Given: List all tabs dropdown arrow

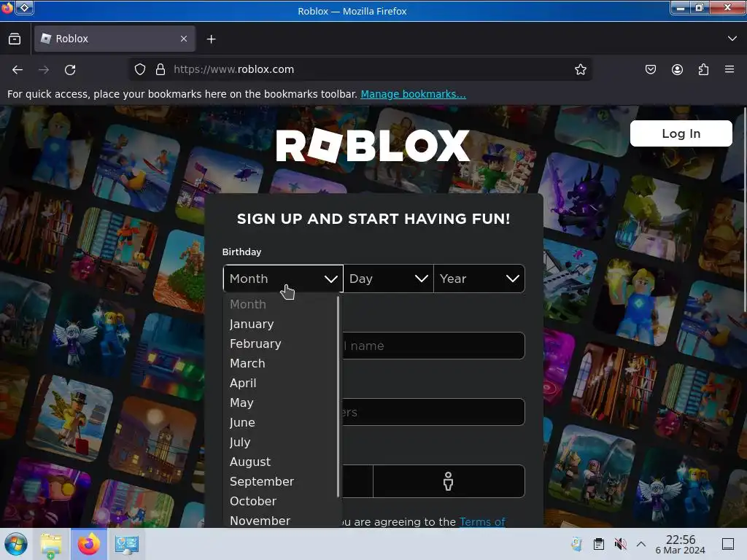Looking at the screenshot, I should (732, 39).
